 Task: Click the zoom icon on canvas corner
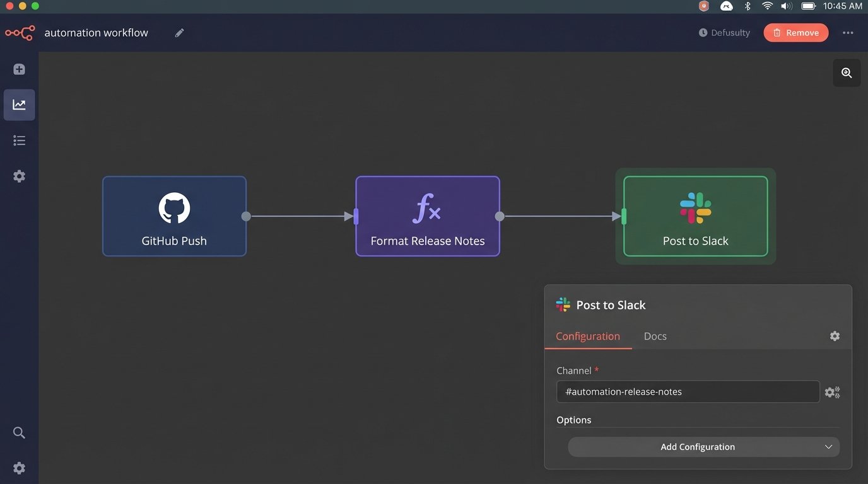click(x=847, y=73)
